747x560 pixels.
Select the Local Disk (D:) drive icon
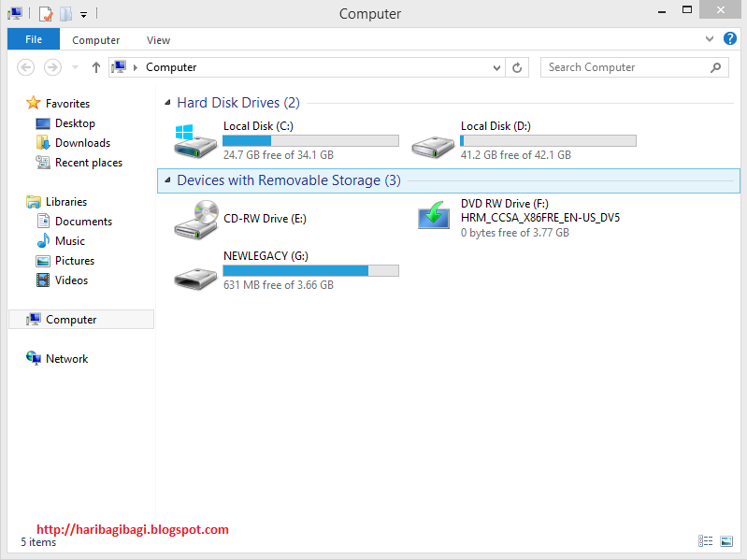click(433, 147)
